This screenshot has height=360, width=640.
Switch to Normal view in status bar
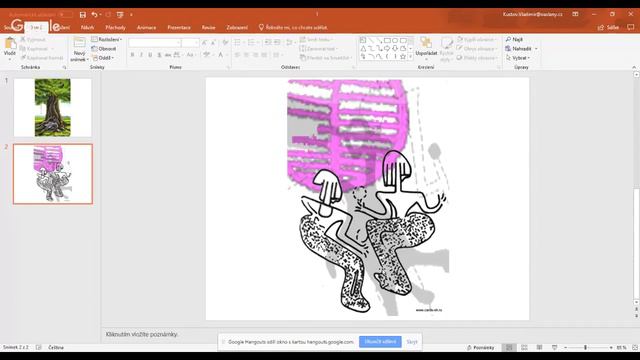509,347
